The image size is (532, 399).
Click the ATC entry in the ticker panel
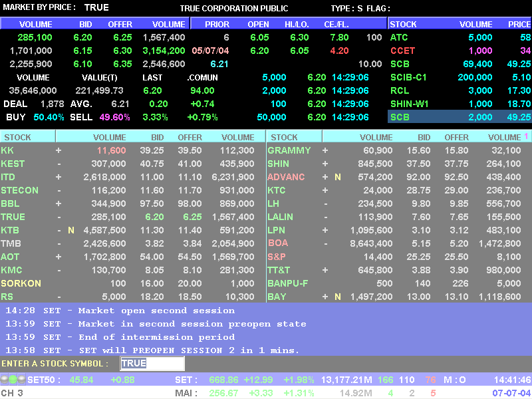click(399, 37)
